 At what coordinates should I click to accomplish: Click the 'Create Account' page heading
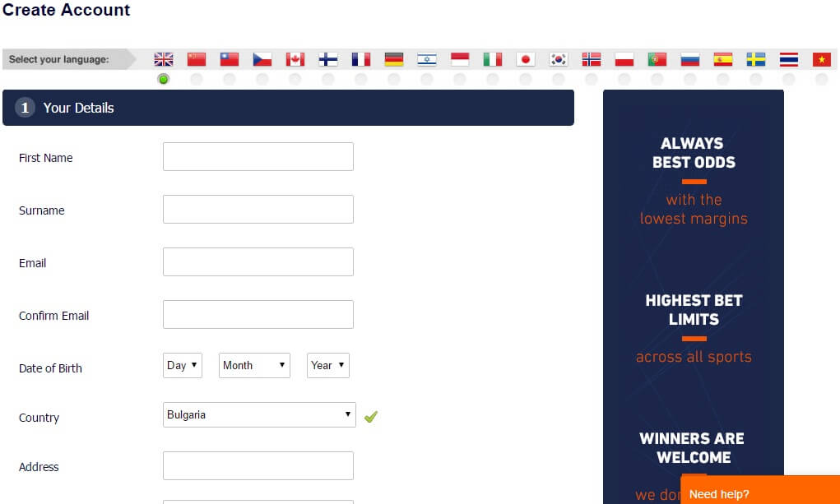coord(67,10)
